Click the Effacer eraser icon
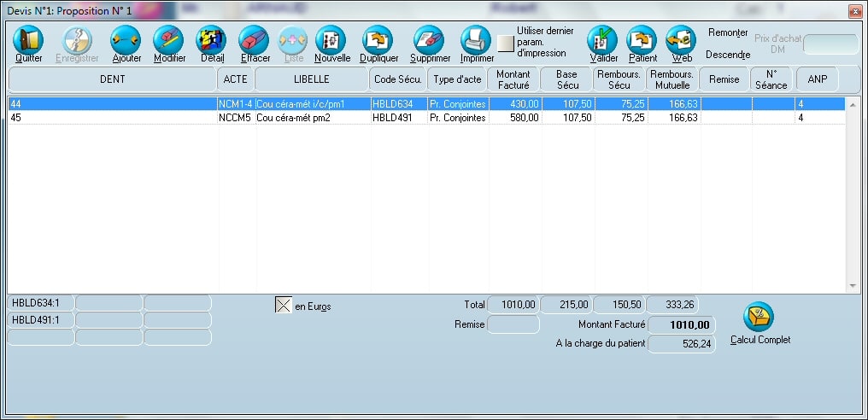 (255, 41)
